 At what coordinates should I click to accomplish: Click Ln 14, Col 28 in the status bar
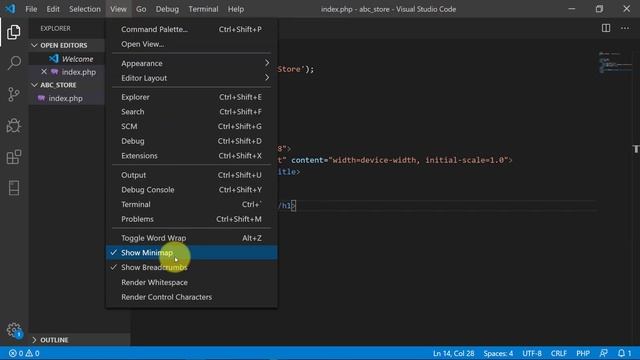[x=453, y=353]
